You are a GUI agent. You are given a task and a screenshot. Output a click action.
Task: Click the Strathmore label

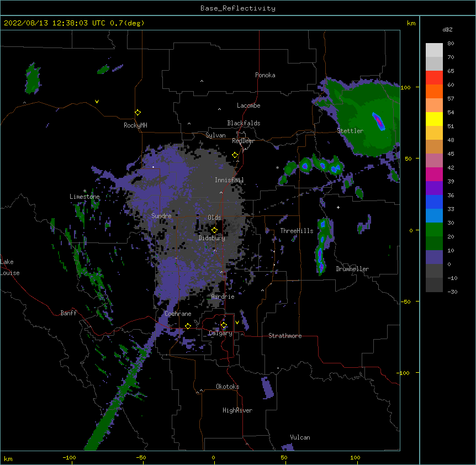[285, 336]
